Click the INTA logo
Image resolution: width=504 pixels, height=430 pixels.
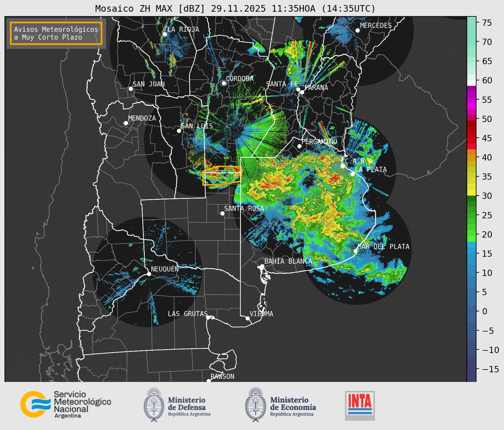click(360, 405)
